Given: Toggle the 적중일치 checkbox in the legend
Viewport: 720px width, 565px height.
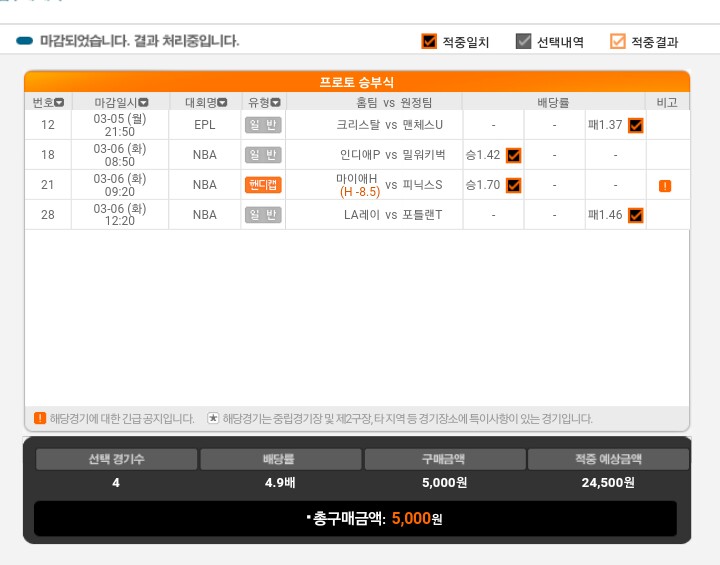Looking at the screenshot, I should tap(429, 41).
